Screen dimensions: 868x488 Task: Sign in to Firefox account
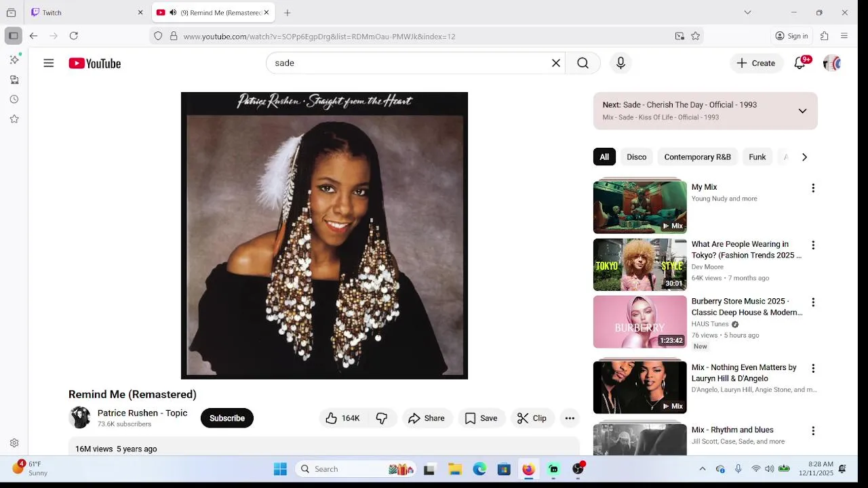coord(792,36)
